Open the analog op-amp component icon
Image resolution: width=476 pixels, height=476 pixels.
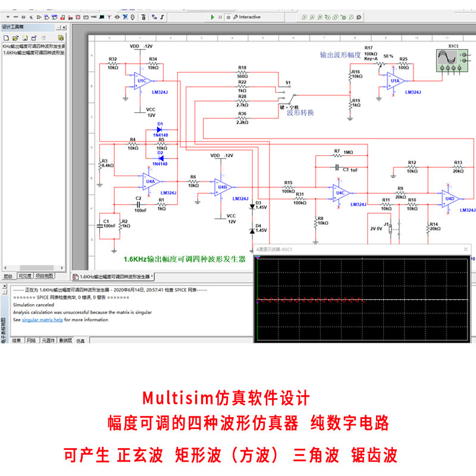(x=39, y=17)
